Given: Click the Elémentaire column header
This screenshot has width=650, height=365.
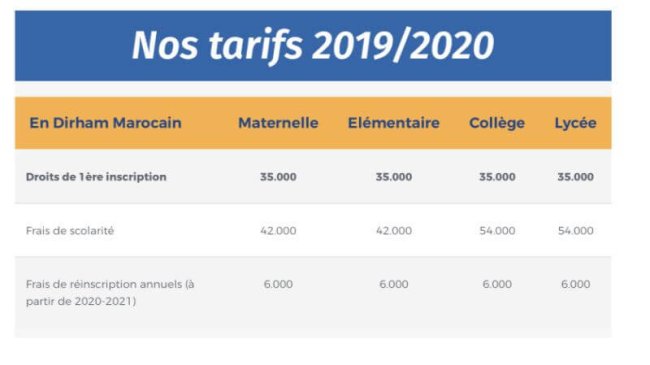Looking at the screenshot, I should pos(393,123).
